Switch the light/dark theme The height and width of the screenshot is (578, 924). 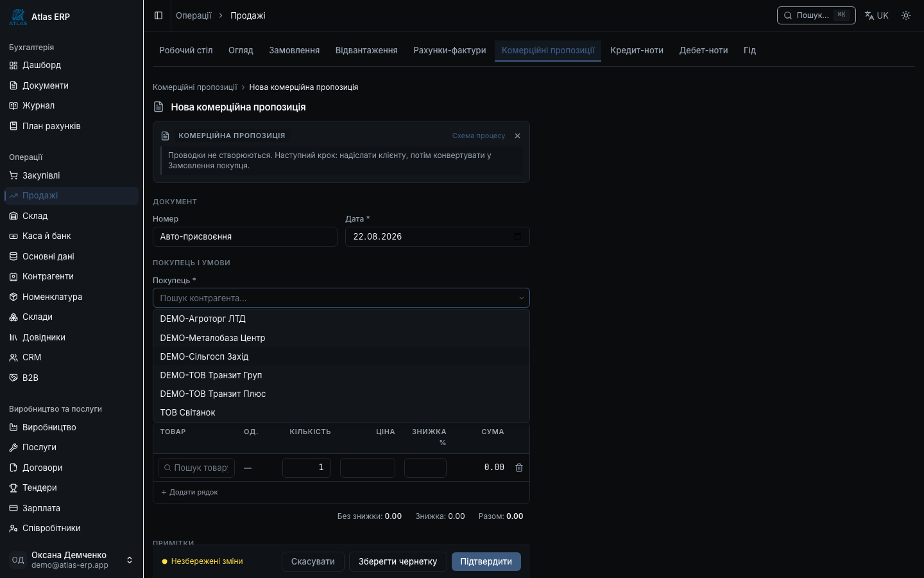(906, 15)
